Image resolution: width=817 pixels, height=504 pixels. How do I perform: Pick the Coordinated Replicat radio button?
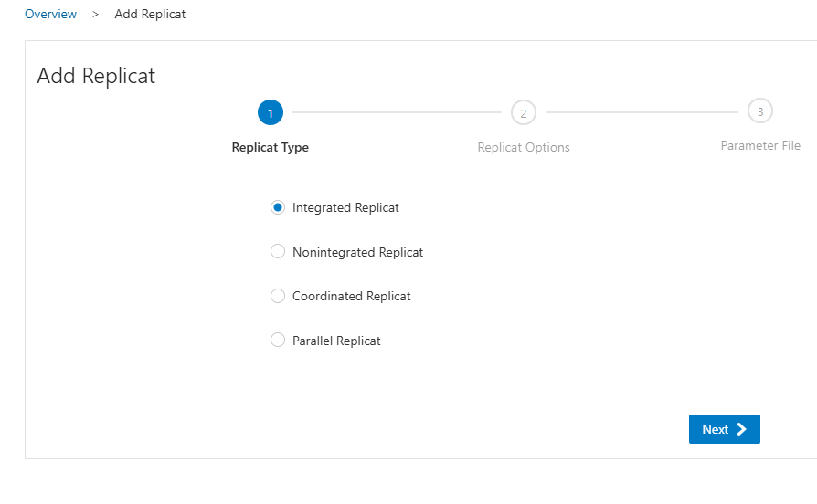coord(278,296)
